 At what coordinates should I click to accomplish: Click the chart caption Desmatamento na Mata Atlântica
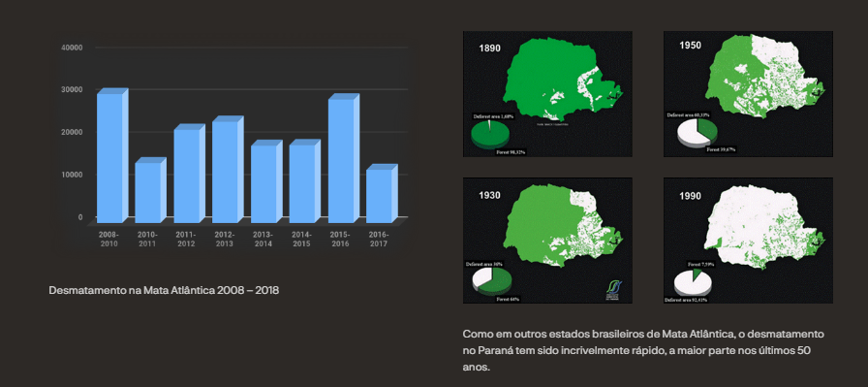164,290
